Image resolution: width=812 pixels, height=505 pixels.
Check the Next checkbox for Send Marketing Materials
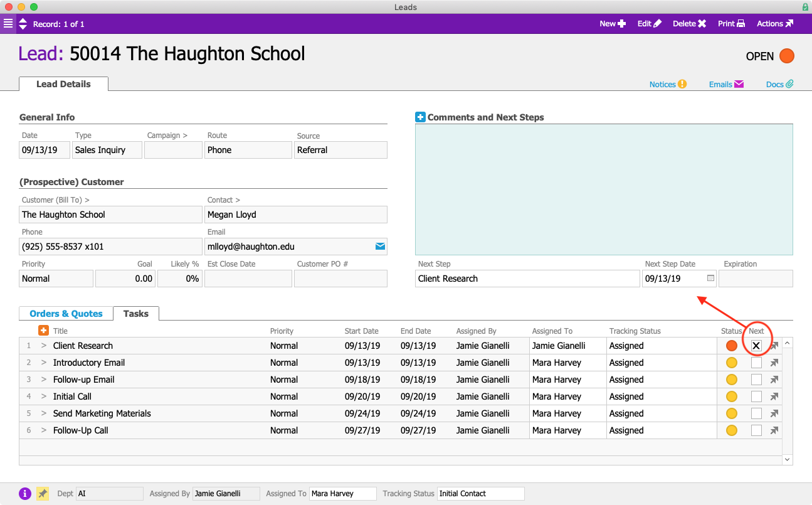756,413
